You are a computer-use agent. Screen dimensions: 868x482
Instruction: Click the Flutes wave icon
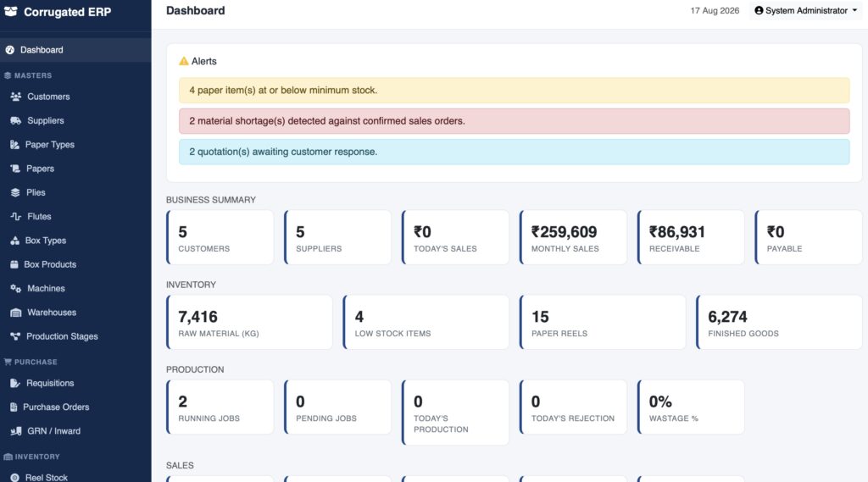click(15, 217)
